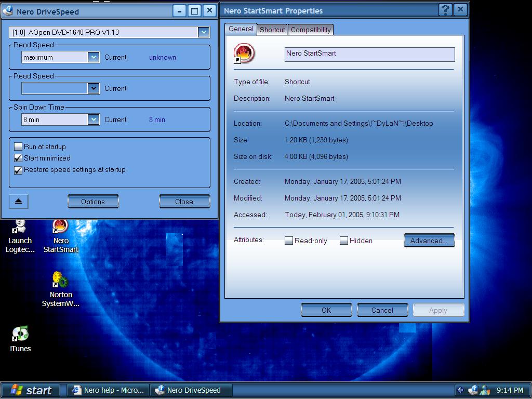Select the Norton SystemWorks desktop icon

pyautogui.click(x=60, y=281)
